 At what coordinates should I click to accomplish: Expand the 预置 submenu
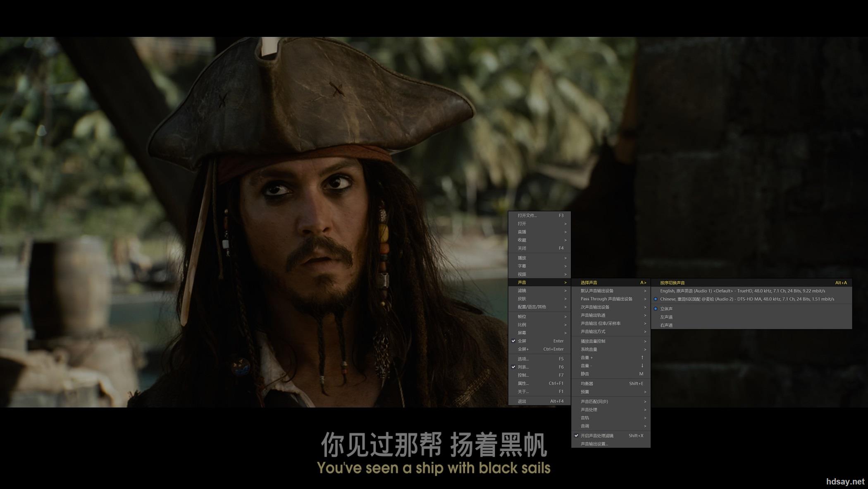click(x=611, y=392)
